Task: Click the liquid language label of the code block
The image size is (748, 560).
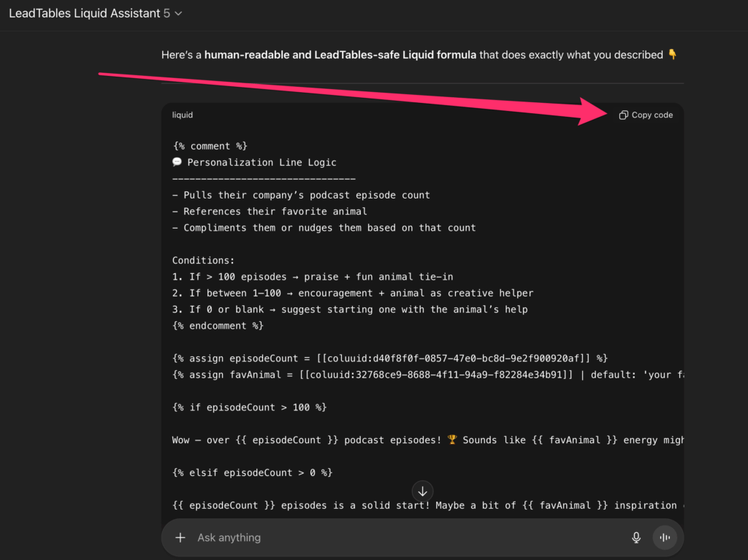Action: coord(183,115)
